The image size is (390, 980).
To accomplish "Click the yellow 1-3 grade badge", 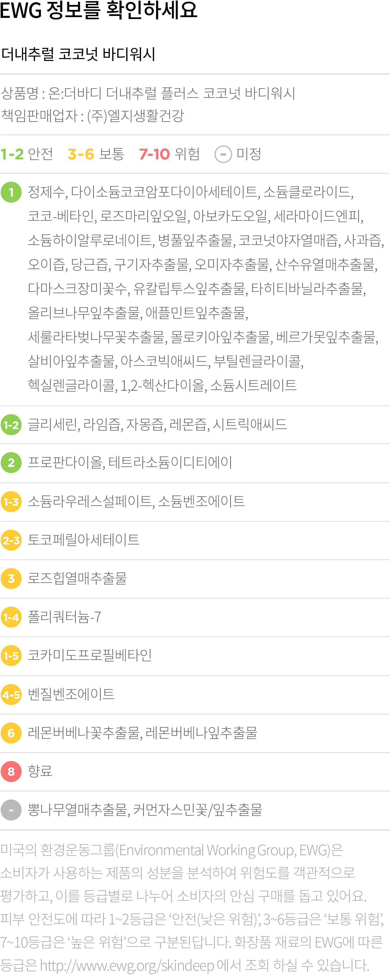I will pos(11,502).
